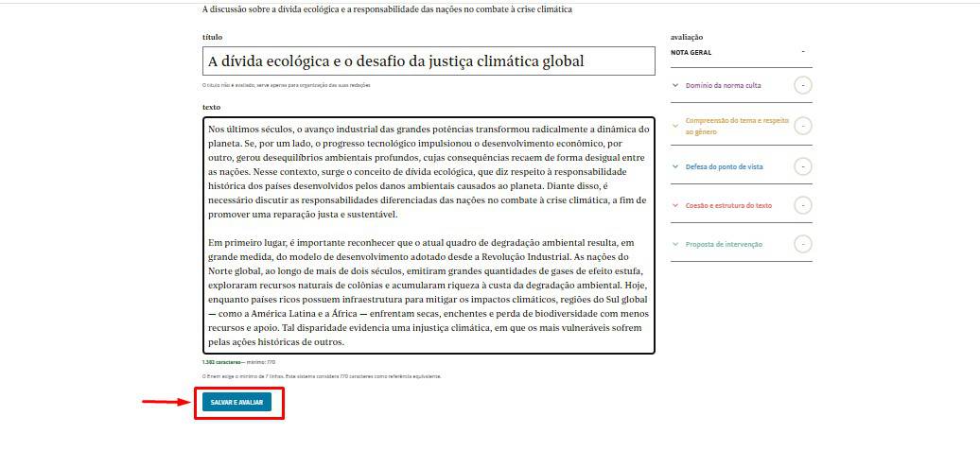Expand chevron beside Compreensão do tema
Image resolution: width=980 pixels, height=451 pixels.
(x=675, y=125)
